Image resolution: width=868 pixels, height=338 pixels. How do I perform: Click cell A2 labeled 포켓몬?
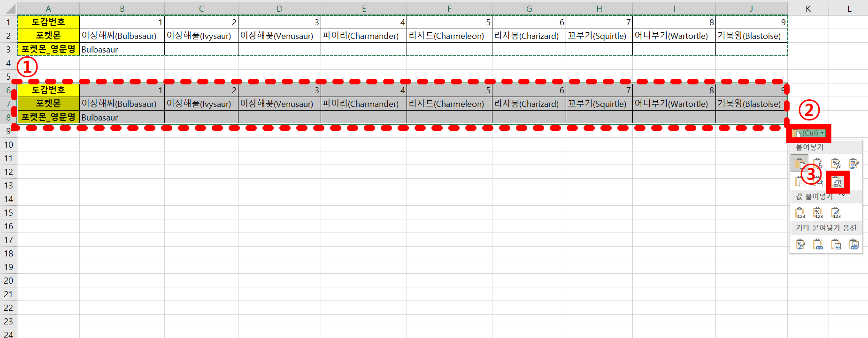tap(48, 36)
